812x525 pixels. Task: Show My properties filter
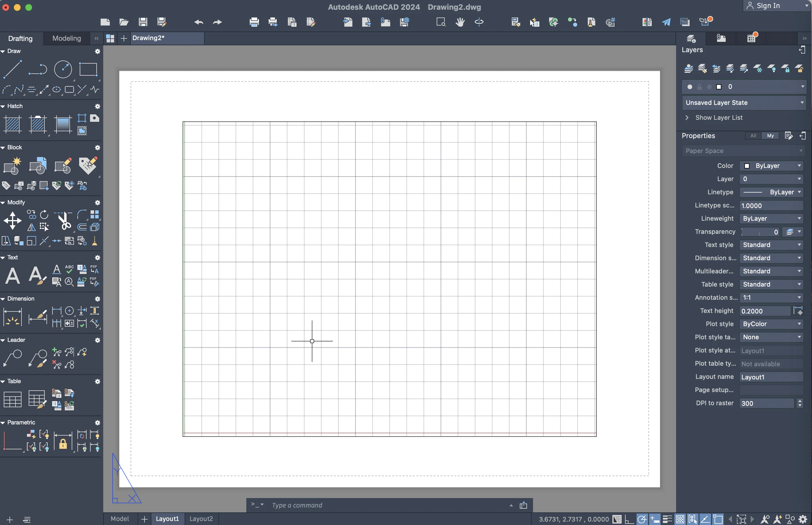coord(770,136)
